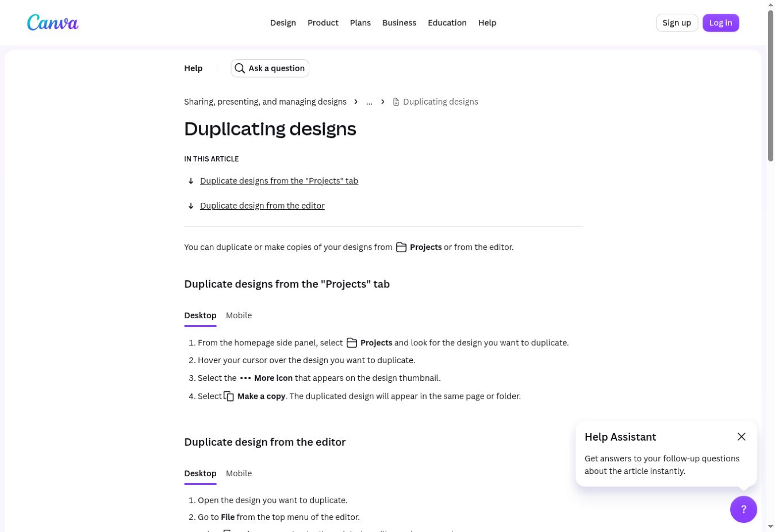Image resolution: width=775 pixels, height=532 pixels.
Task: Close the Help Assistant popup
Action: point(742,437)
